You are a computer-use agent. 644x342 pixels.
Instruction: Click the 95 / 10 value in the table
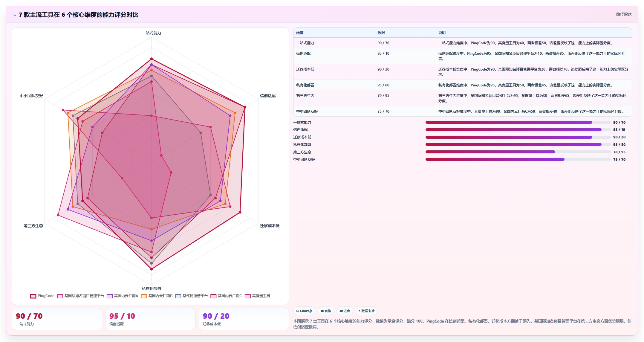coord(383,54)
